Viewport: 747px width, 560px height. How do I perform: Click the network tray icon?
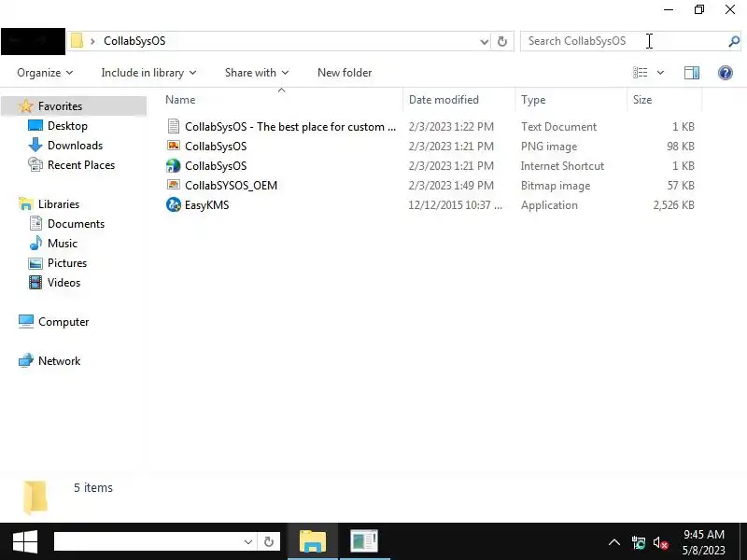(x=639, y=542)
